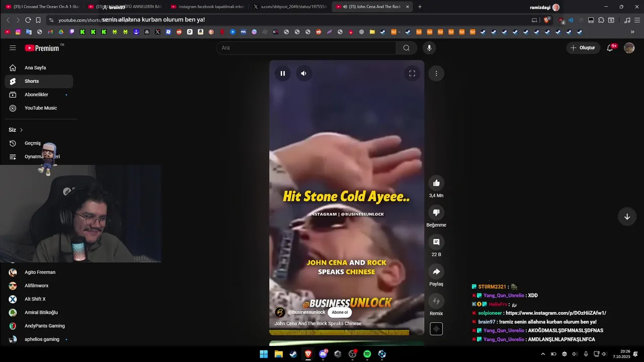Open the Instagram link in chat
The height and width of the screenshot is (362, 644).
tap(556, 313)
